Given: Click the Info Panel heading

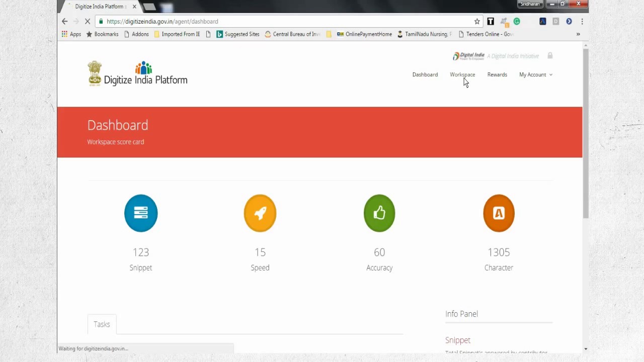Looking at the screenshot, I should coord(461,314).
